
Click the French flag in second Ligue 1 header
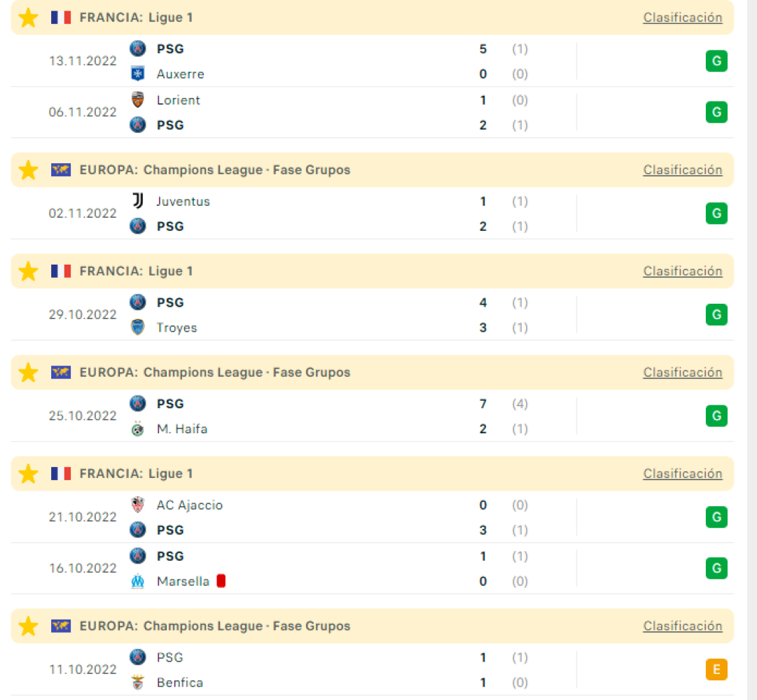click(x=61, y=271)
